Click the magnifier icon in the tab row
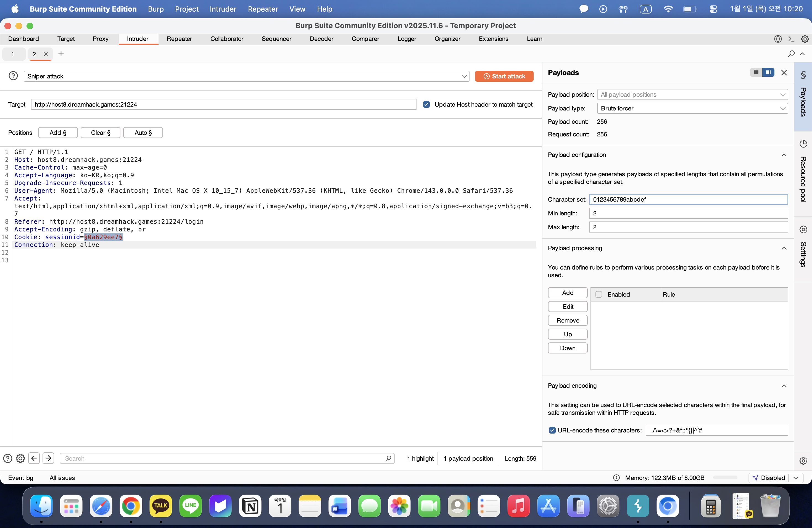Viewport: 812px width, 528px height. click(791, 54)
